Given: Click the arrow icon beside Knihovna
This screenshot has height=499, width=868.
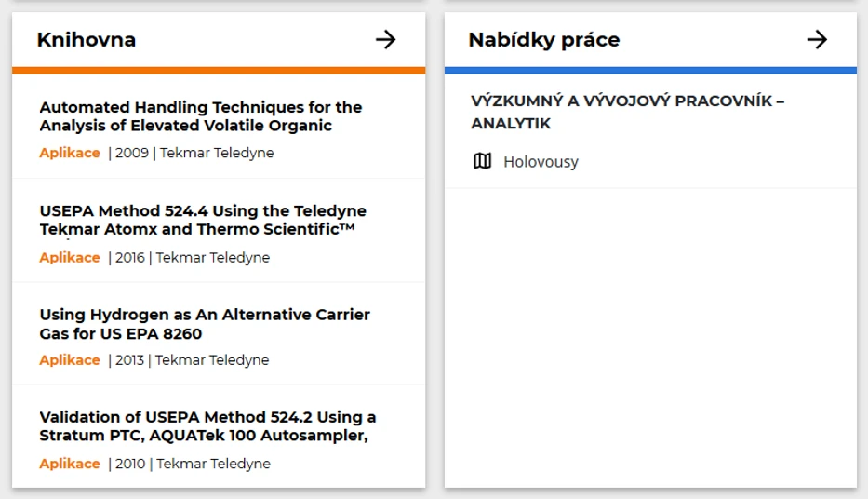Looking at the screenshot, I should [x=385, y=39].
